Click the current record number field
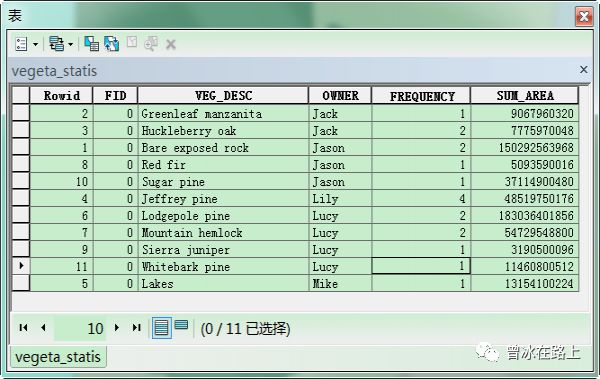The width and height of the screenshot is (600, 379). (80, 328)
